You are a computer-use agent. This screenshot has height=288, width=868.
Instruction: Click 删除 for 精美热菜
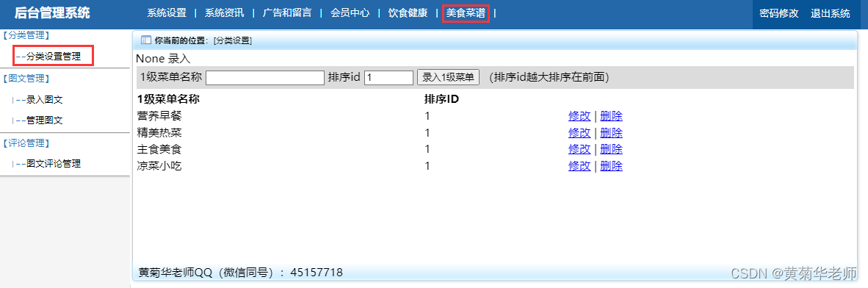[x=611, y=133]
